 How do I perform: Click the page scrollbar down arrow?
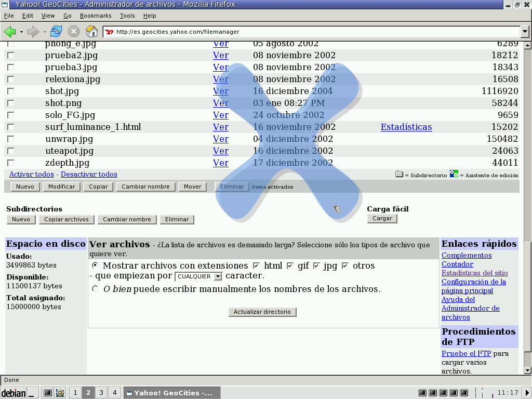tap(528, 370)
